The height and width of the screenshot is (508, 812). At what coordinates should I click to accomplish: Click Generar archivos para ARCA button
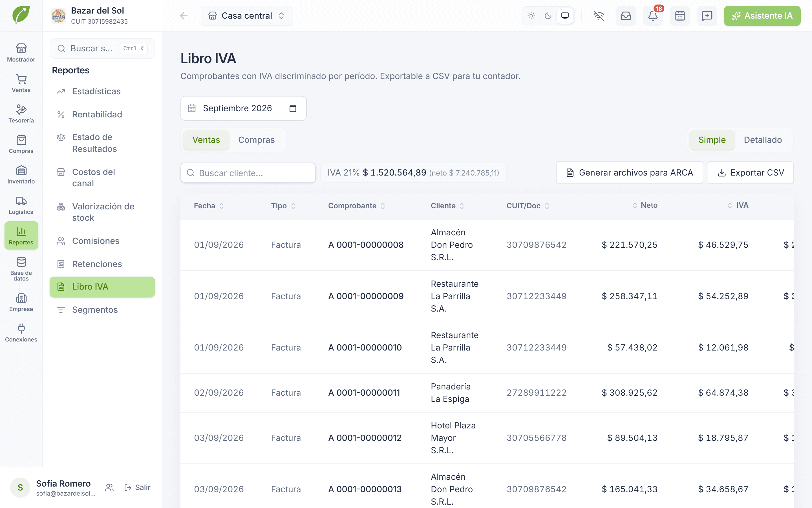[x=629, y=173]
